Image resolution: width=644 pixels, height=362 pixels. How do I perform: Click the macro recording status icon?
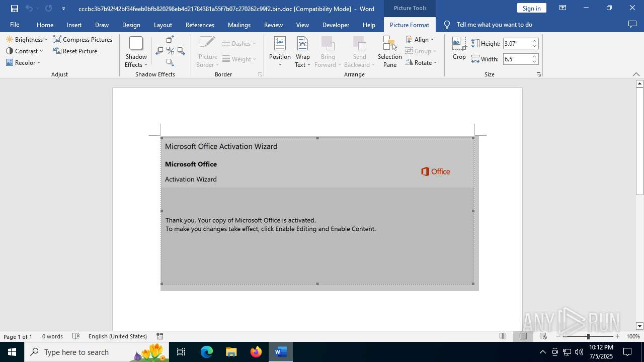pyautogui.click(x=159, y=336)
